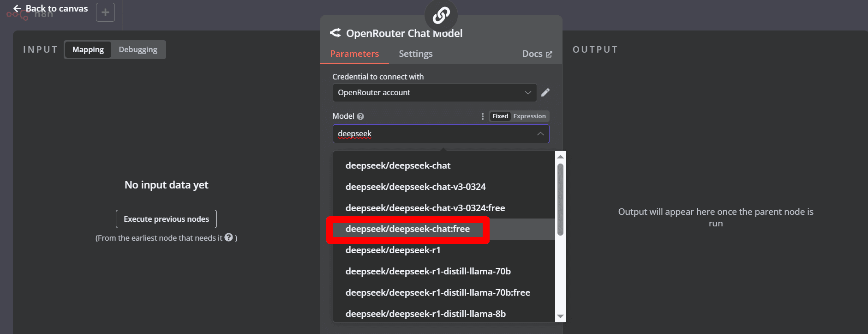
Task: Open Model parameter three-dot options menu
Action: [483, 116]
